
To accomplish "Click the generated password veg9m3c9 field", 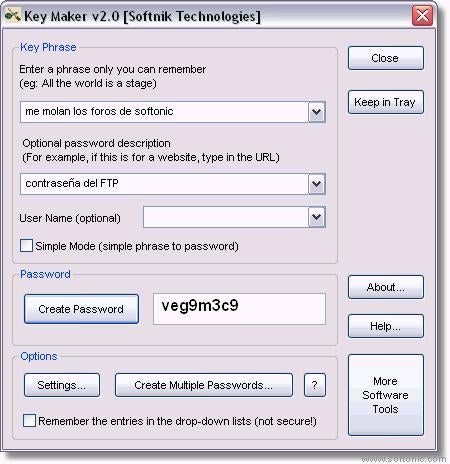I will (239, 309).
